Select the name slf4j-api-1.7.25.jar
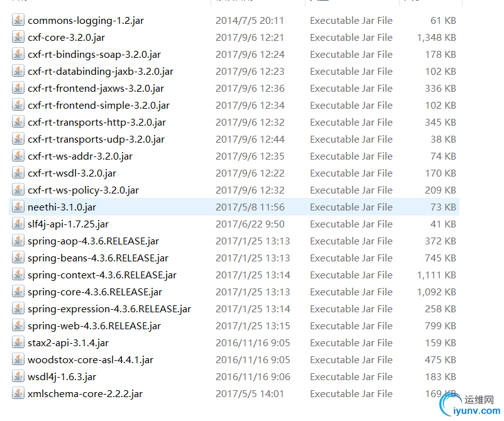The image size is (504, 421). click(68, 225)
